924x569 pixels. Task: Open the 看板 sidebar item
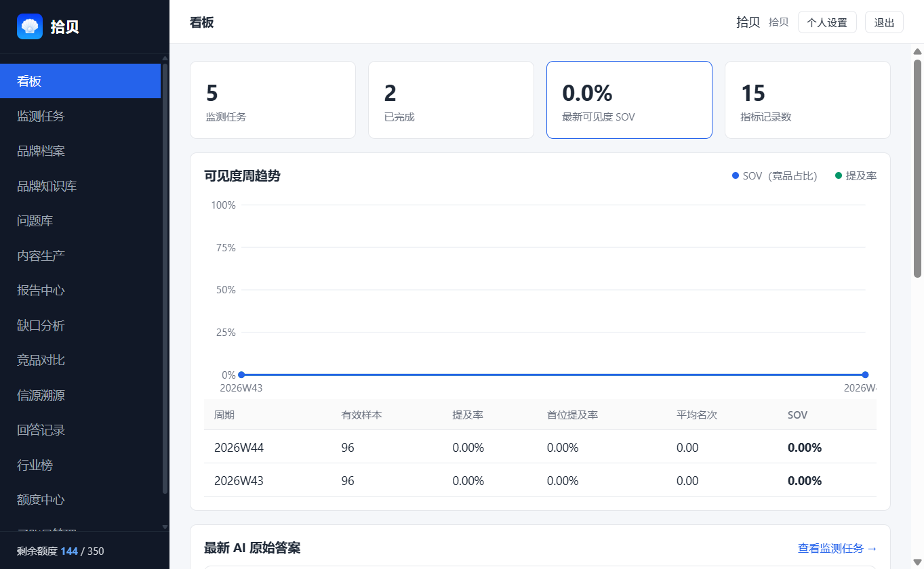80,81
